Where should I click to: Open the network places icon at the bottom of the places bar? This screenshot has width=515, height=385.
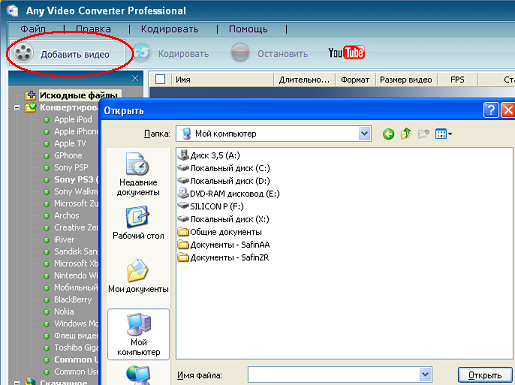138,375
